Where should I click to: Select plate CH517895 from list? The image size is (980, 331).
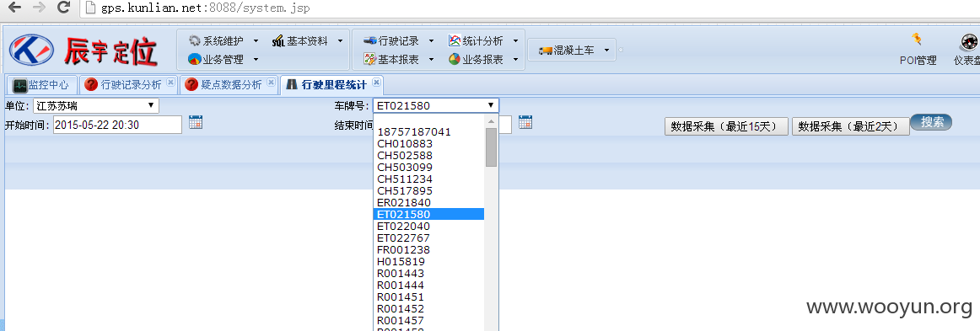pyautogui.click(x=428, y=191)
